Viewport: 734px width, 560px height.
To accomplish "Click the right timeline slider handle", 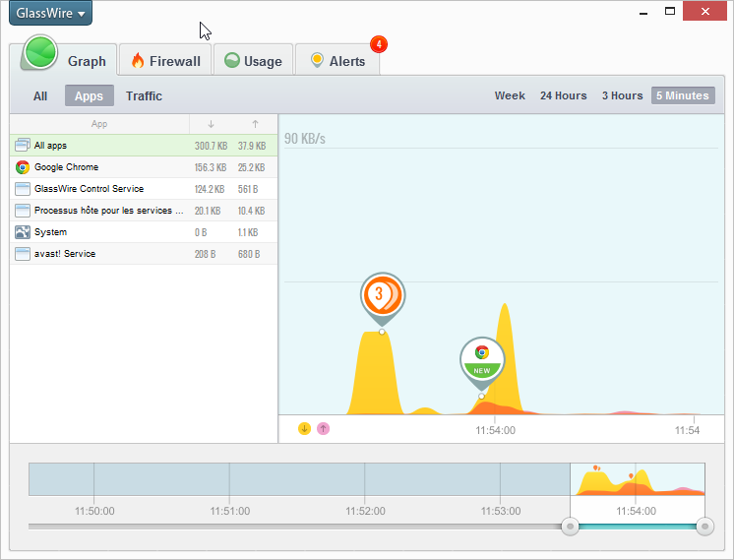I will [x=705, y=527].
